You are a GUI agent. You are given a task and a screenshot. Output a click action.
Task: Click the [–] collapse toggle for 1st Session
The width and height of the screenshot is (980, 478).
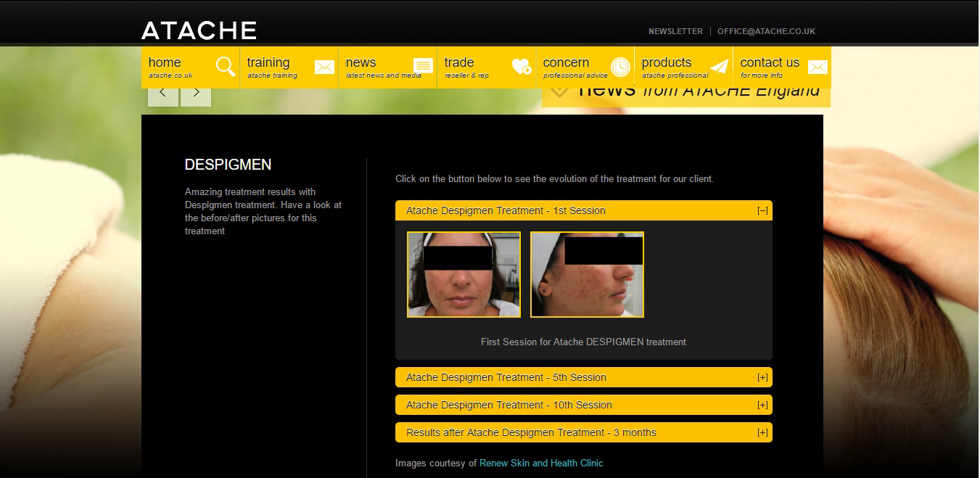tap(762, 211)
